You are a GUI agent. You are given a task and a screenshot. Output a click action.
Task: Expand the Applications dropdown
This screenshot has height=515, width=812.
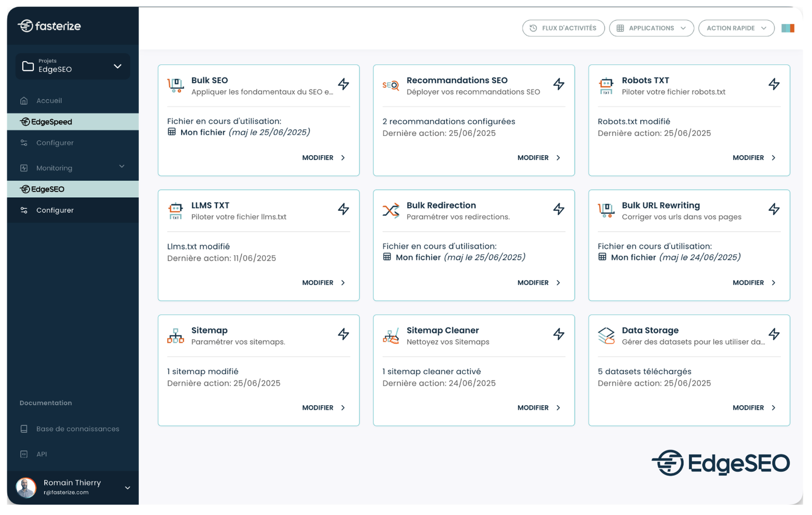651,28
